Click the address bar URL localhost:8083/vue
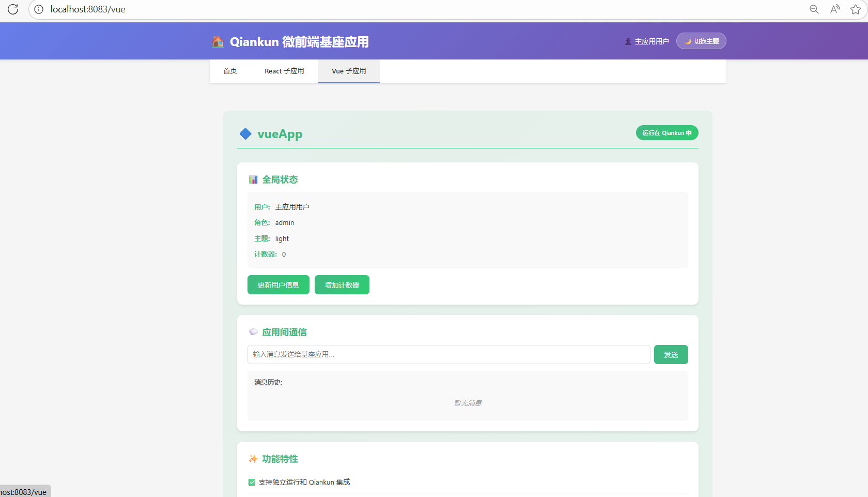This screenshot has height=497, width=868. (88, 9)
